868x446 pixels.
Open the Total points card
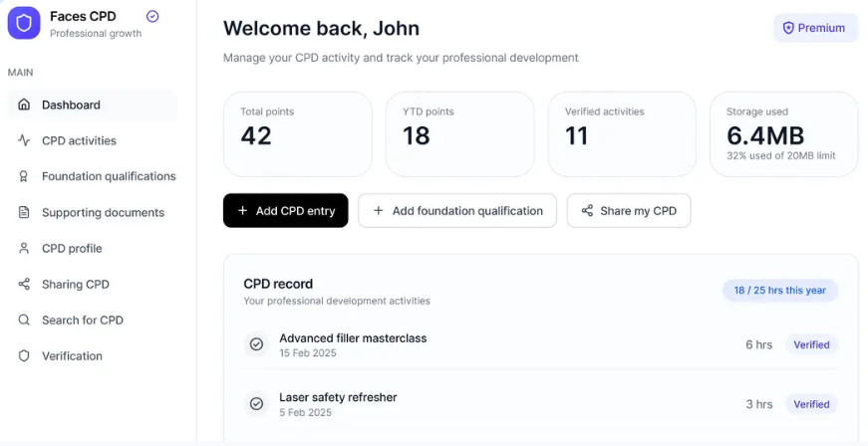(x=298, y=134)
